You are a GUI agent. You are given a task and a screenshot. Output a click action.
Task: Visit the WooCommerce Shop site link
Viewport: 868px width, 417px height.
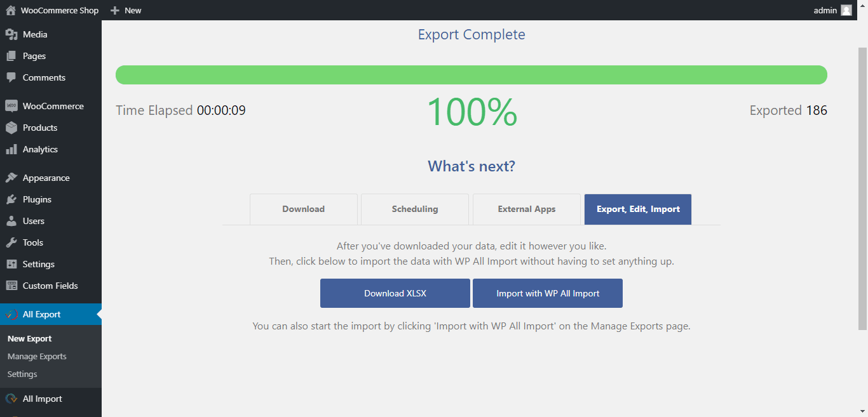click(52, 10)
